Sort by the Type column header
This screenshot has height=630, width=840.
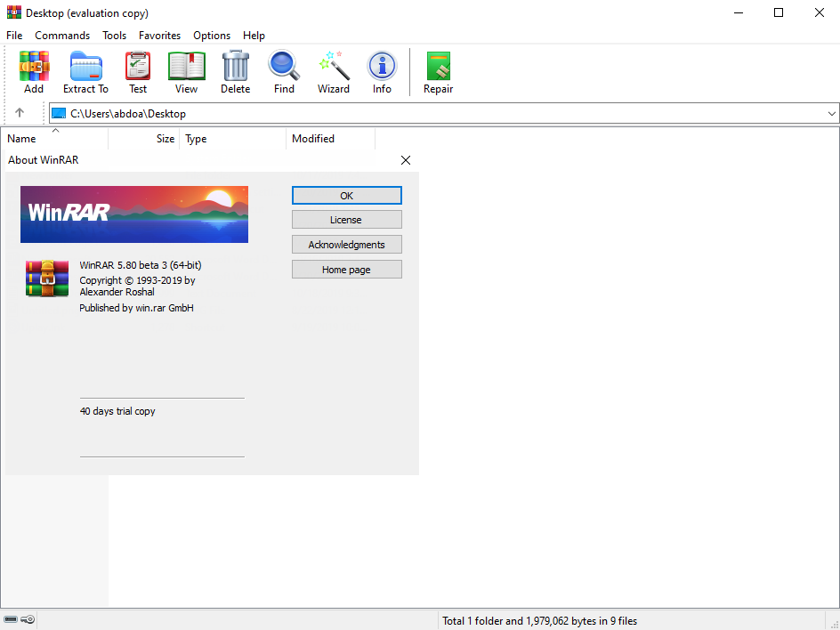(x=232, y=139)
